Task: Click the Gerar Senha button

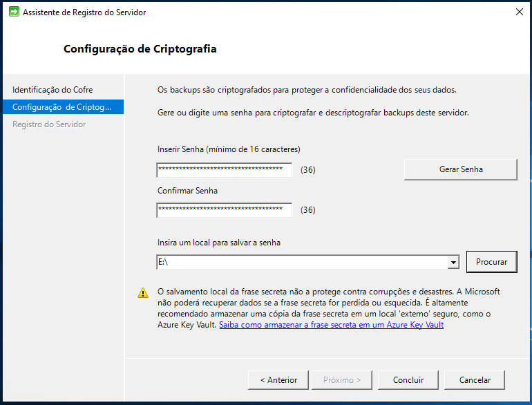Action: pyautogui.click(x=460, y=169)
